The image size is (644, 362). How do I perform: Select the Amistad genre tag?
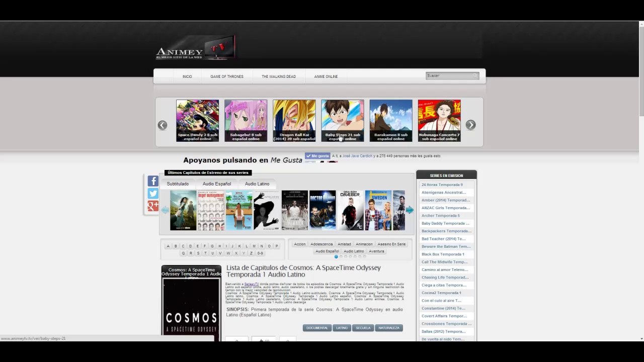345,244
